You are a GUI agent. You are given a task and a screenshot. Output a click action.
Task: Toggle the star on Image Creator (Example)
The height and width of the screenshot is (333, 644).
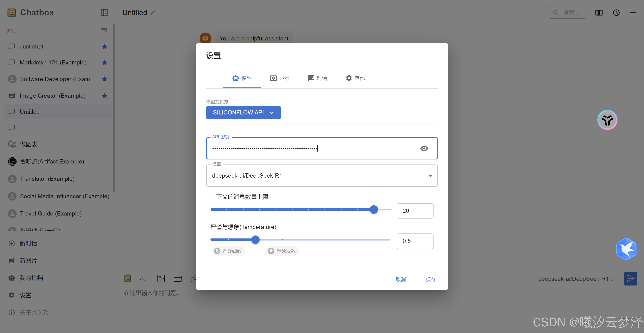click(x=104, y=96)
